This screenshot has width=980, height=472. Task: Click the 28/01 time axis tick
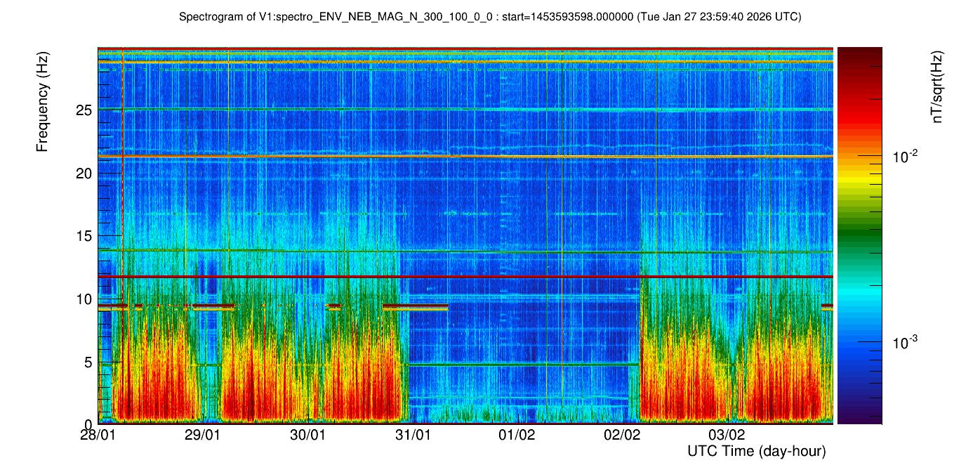tap(98, 435)
